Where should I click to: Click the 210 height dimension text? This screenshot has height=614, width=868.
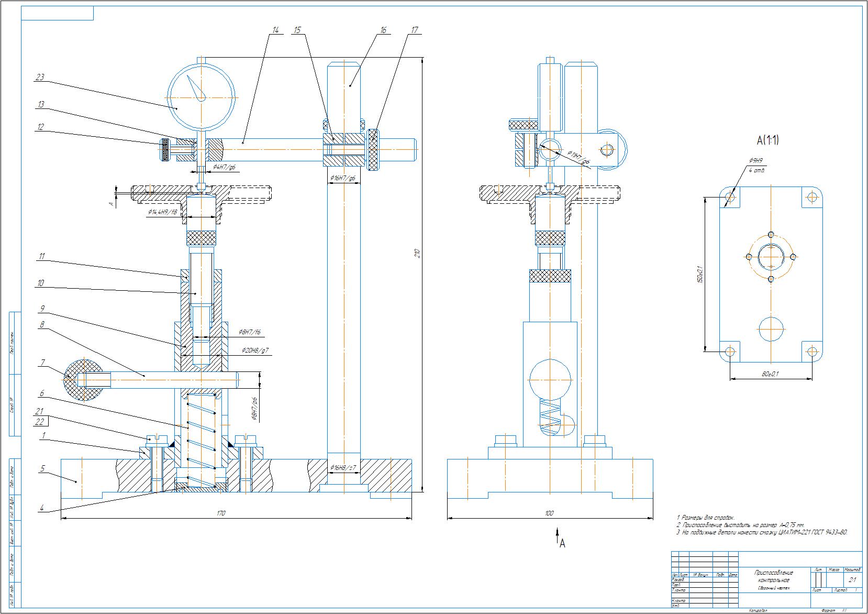(x=417, y=254)
